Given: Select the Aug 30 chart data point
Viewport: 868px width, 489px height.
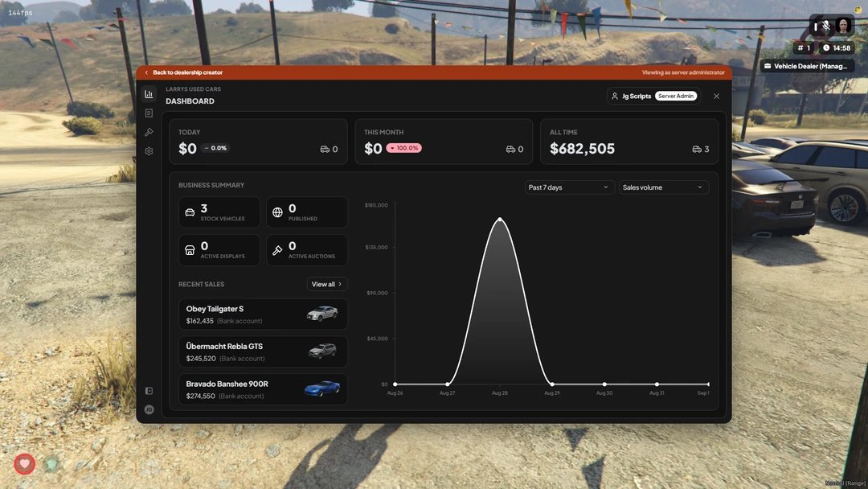Looking at the screenshot, I should point(604,384).
